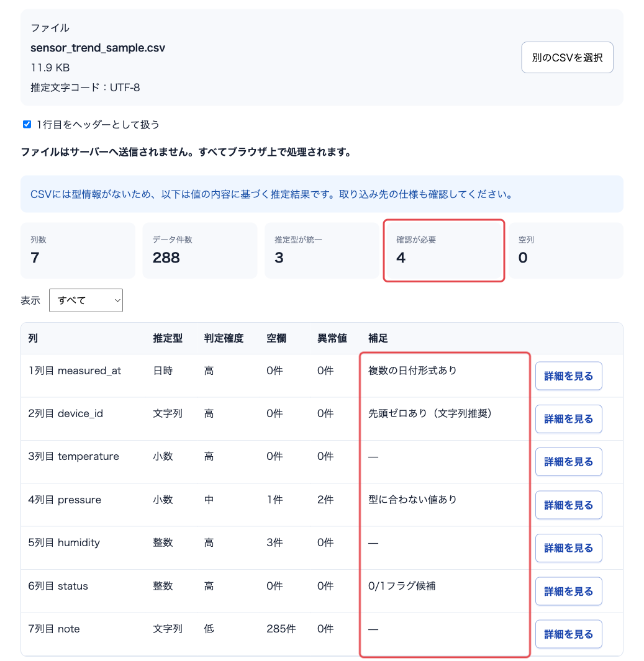Click the ファイルはサーバーへ送信されません notice
Screen dimensions: 644x661
186,152
